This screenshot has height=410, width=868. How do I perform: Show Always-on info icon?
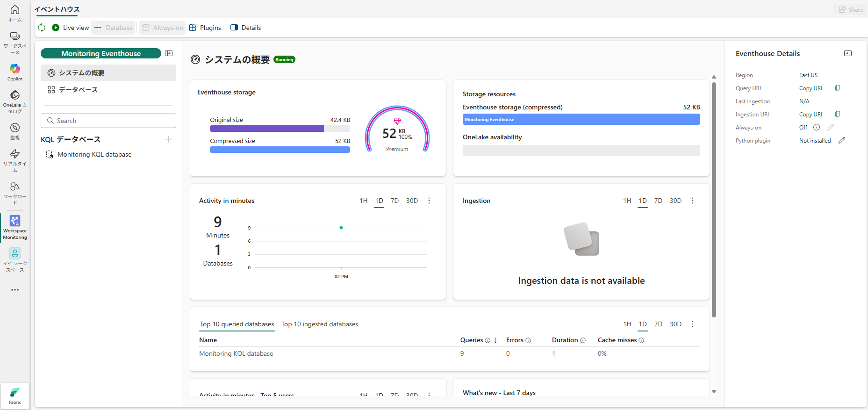point(817,127)
